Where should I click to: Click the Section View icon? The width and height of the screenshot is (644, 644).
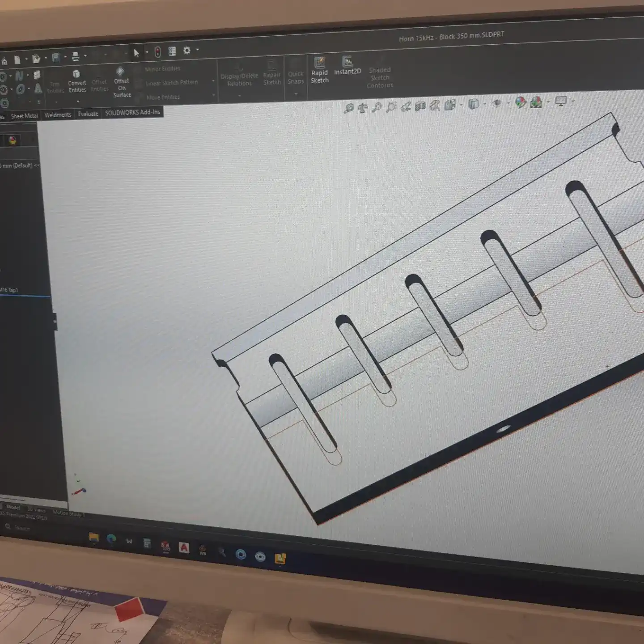click(x=420, y=106)
